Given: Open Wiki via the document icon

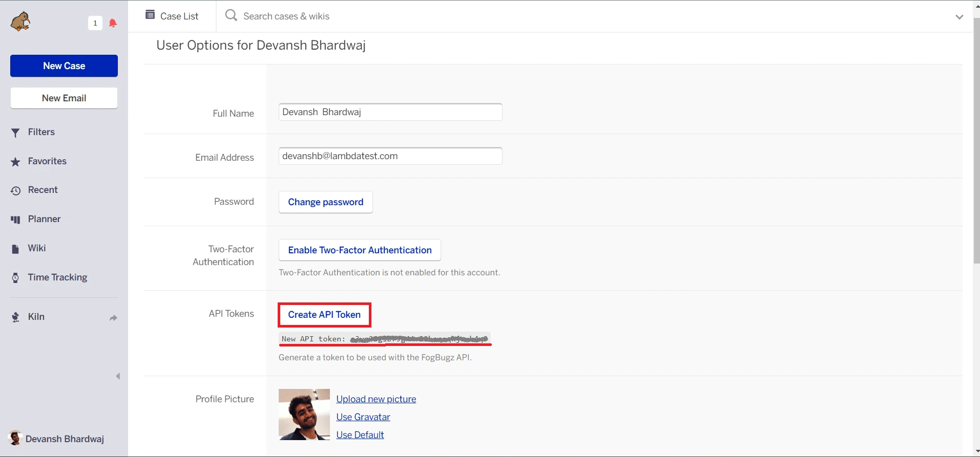Looking at the screenshot, I should pyautogui.click(x=15, y=249).
